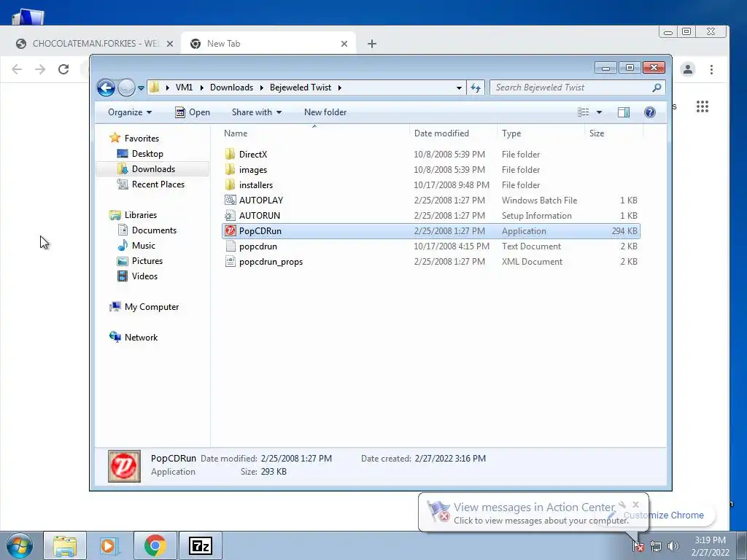
Task: Select the images folder icon
Action: coord(230,169)
